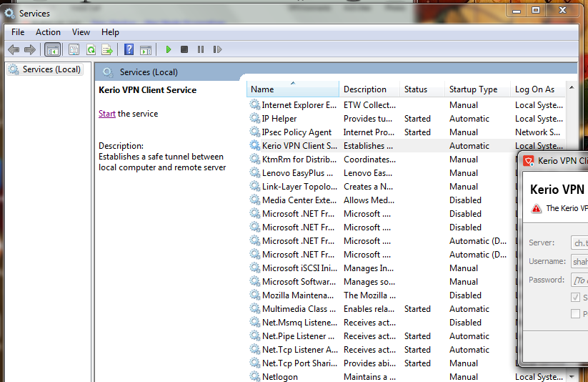Open the View menu
This screenshot has height=382, width=588.
[x=81, y=32]
